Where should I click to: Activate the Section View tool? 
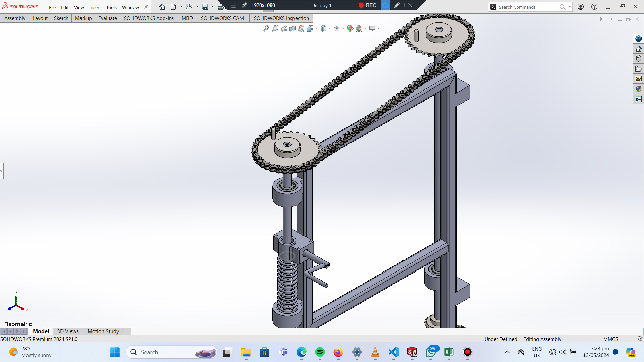point(292,29)
